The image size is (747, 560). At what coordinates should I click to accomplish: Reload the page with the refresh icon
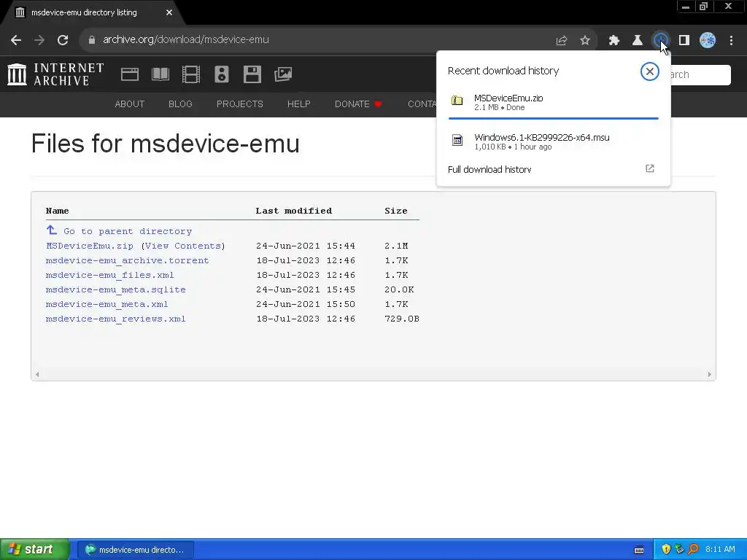(63, 40)
